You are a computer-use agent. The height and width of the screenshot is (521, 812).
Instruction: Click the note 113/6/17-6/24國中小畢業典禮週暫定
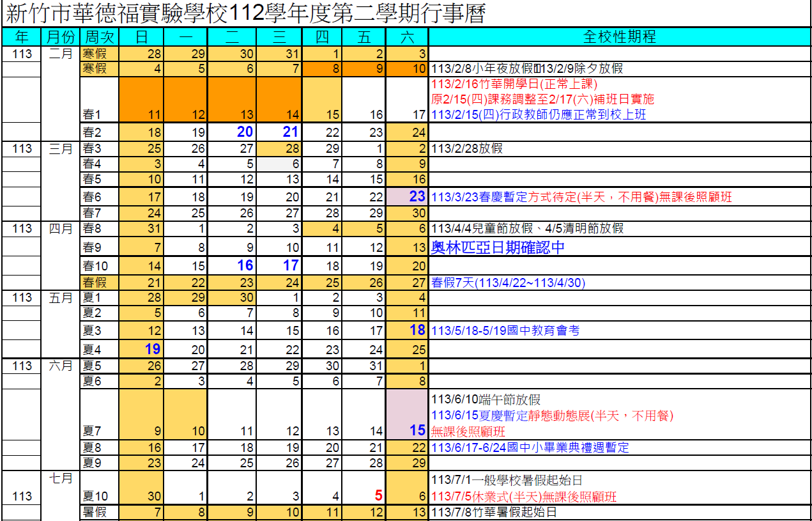530,447
